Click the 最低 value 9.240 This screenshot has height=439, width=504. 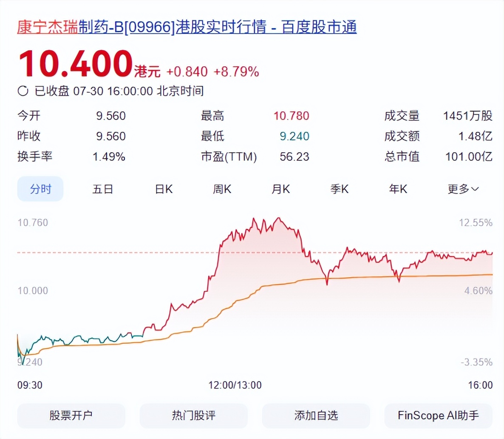click(x=294, y=136)
